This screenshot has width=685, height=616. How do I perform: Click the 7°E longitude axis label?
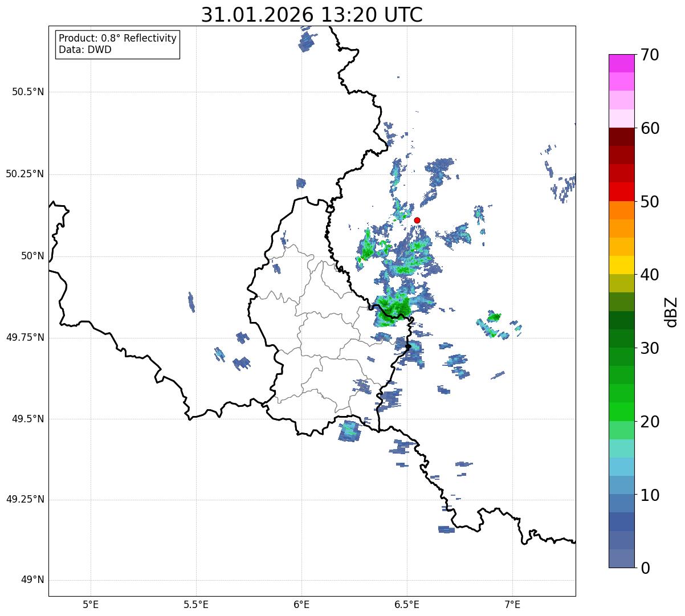coord(512,604)
